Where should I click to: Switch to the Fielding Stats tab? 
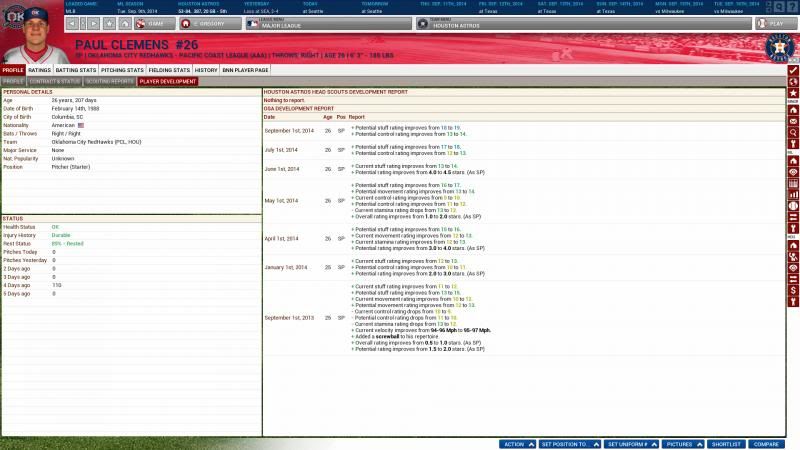(169, 70)
